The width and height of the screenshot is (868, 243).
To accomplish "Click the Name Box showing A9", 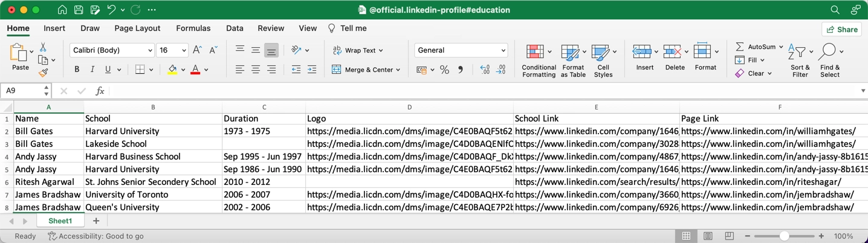I will 26,91.
